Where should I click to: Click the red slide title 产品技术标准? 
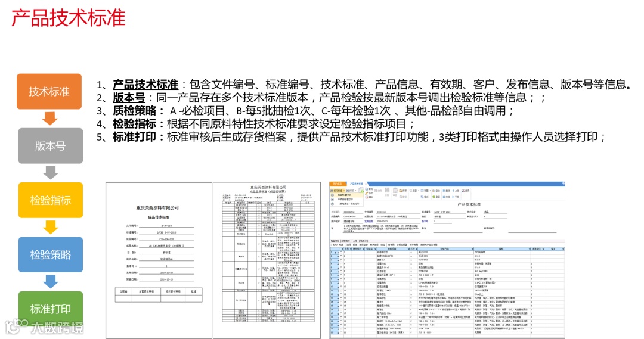pyautogui.click(x=68, y=18)
